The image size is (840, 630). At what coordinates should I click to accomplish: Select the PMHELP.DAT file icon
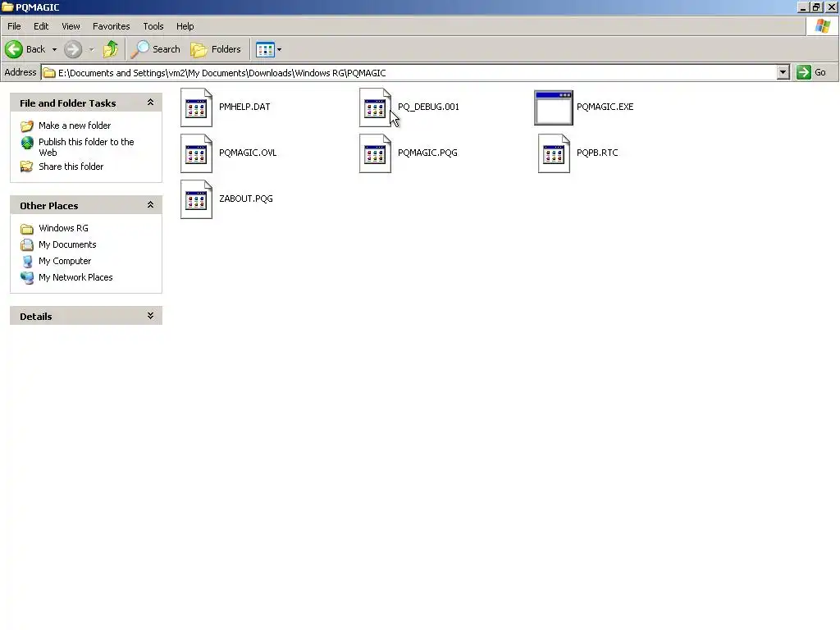[196, 107]
